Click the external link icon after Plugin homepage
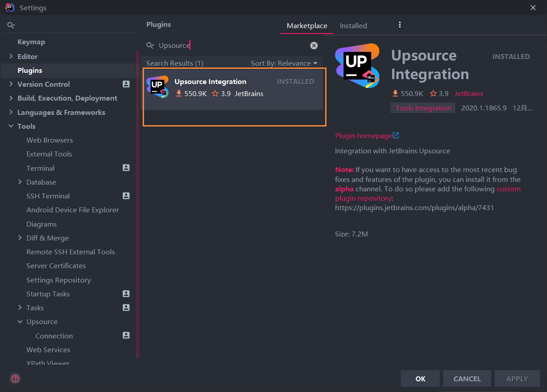Viewport: 547px width, 392px height. point(396,135)
